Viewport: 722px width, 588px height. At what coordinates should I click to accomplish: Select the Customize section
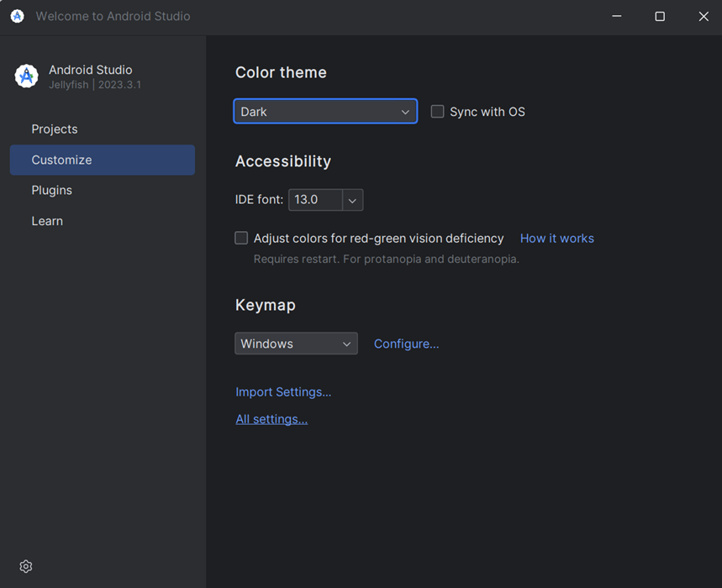pos(61,160)
